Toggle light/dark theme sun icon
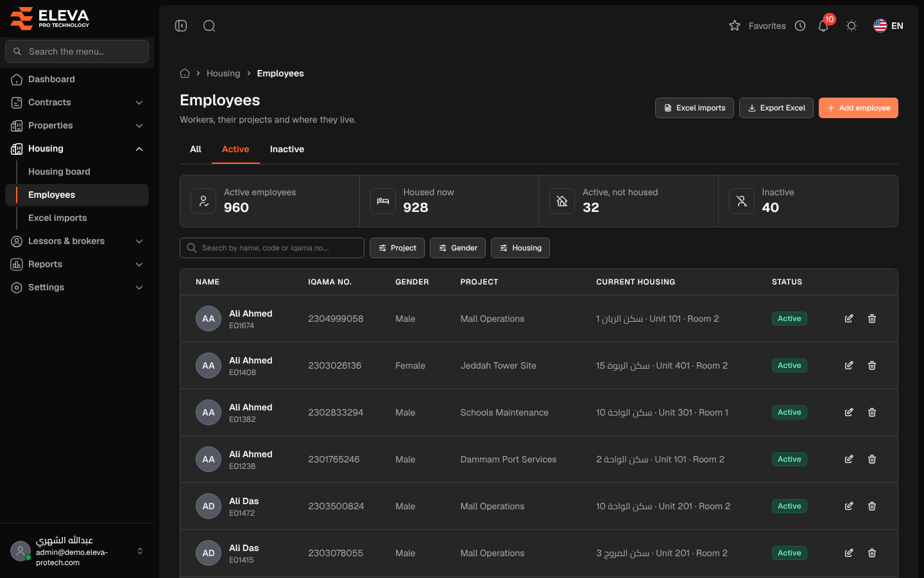Screen dimensions: 924x578 click(x=851, y=26)
